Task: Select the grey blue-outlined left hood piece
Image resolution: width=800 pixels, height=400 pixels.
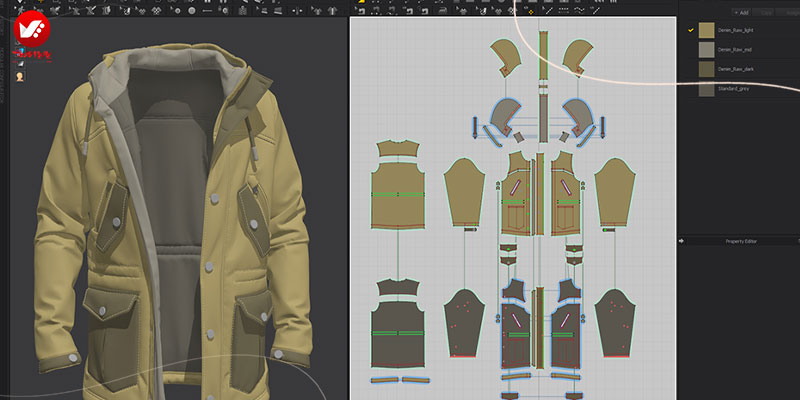Action: tap(505, 117)
